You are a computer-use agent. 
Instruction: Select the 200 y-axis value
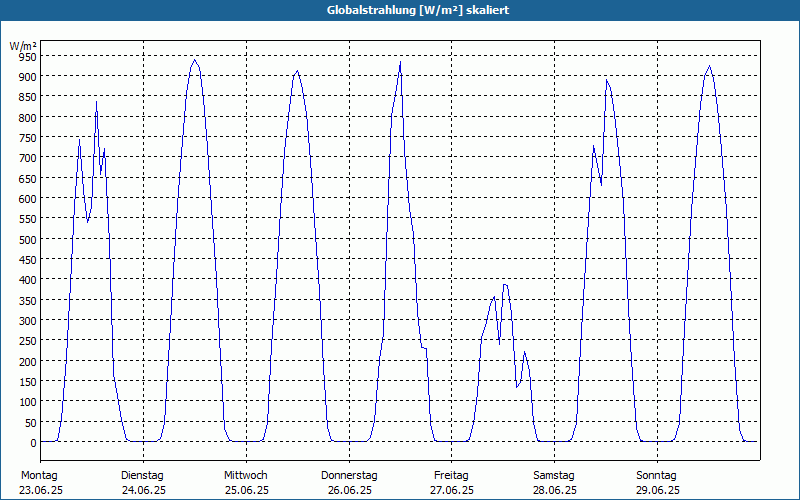coord(28,361)
